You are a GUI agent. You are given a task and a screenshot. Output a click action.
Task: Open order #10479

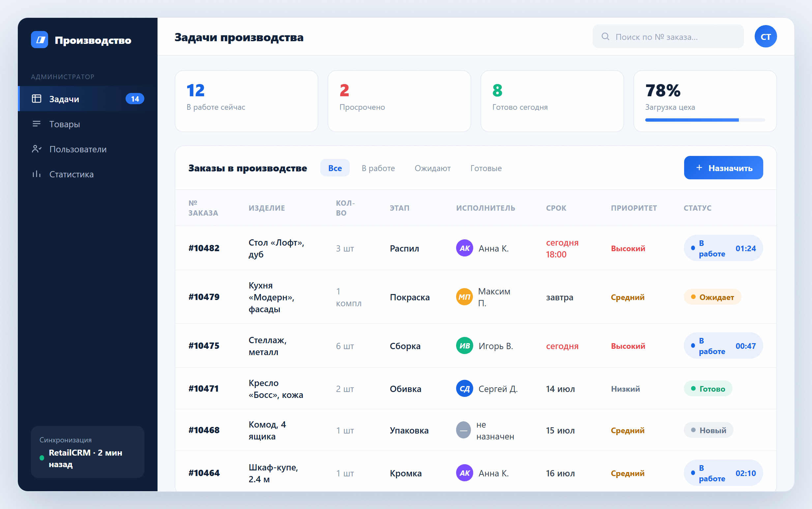pos(204,297)
